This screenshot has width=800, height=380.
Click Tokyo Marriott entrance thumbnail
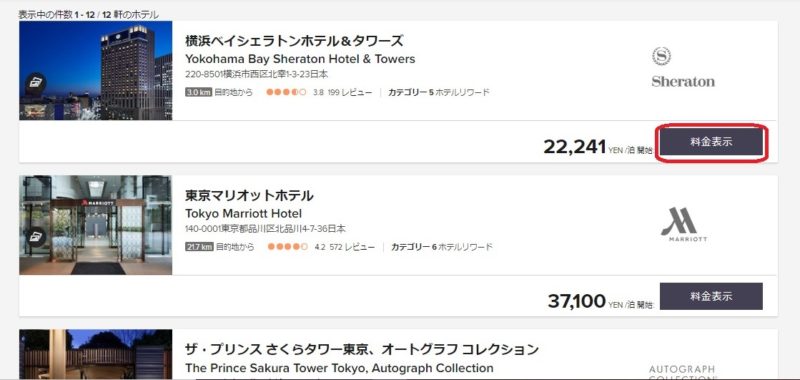(96, 225)
